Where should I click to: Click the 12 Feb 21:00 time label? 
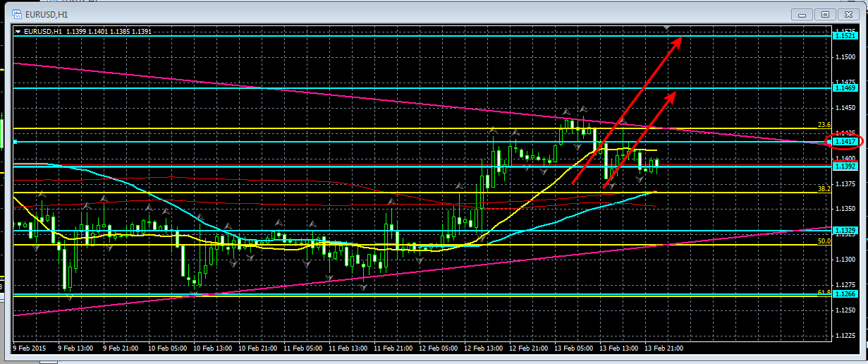(x=528, y=348)
